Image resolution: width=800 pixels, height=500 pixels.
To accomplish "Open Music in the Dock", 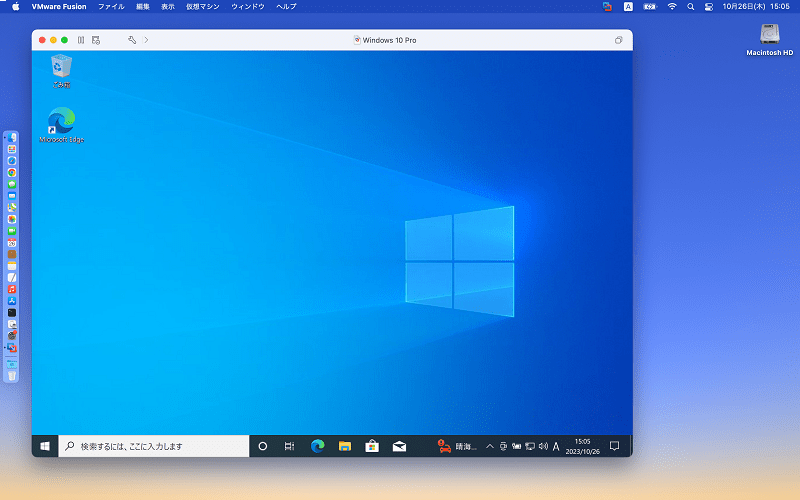I will point(12,289).
